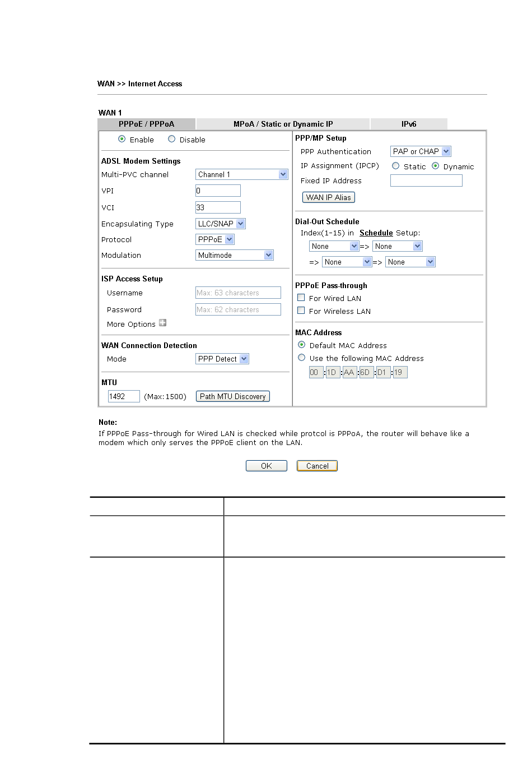The image size is (532, 778).
Task: Click the WAN IP Alias button
Action: coord(329,197)
